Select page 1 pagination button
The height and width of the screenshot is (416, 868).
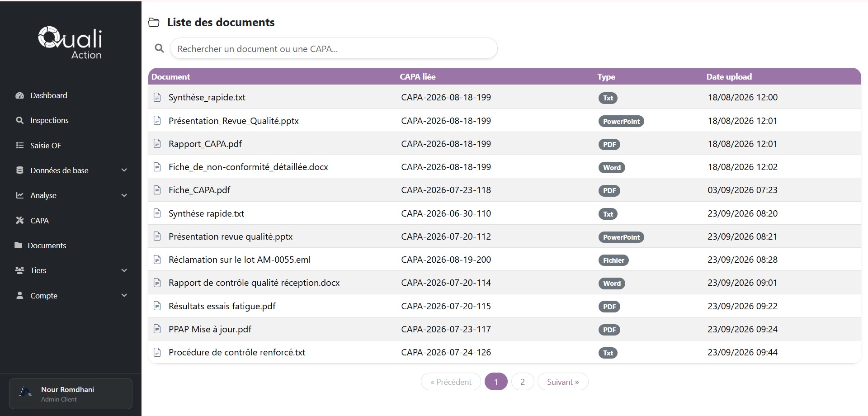(x=496, y=382)
